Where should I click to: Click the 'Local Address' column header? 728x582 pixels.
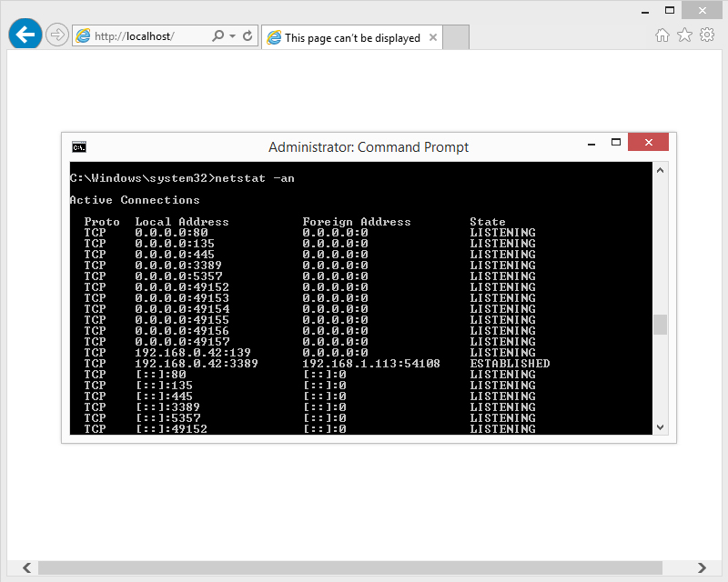(181, 222)
